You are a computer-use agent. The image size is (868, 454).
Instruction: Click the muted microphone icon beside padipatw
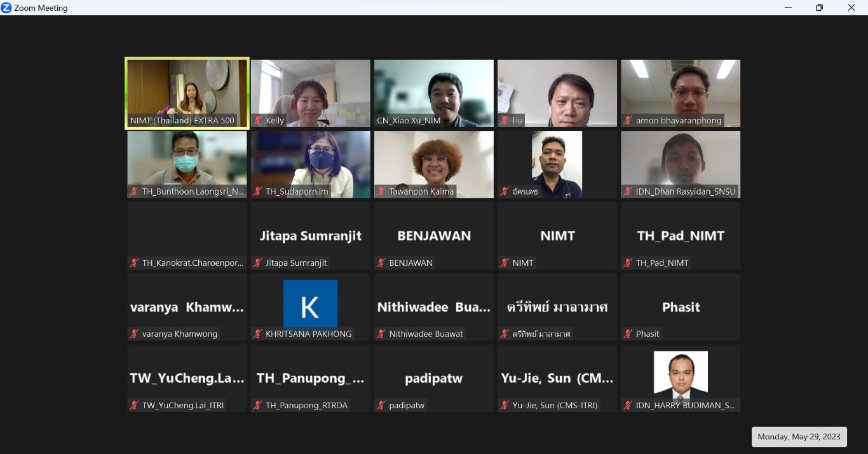coord(381,405)
